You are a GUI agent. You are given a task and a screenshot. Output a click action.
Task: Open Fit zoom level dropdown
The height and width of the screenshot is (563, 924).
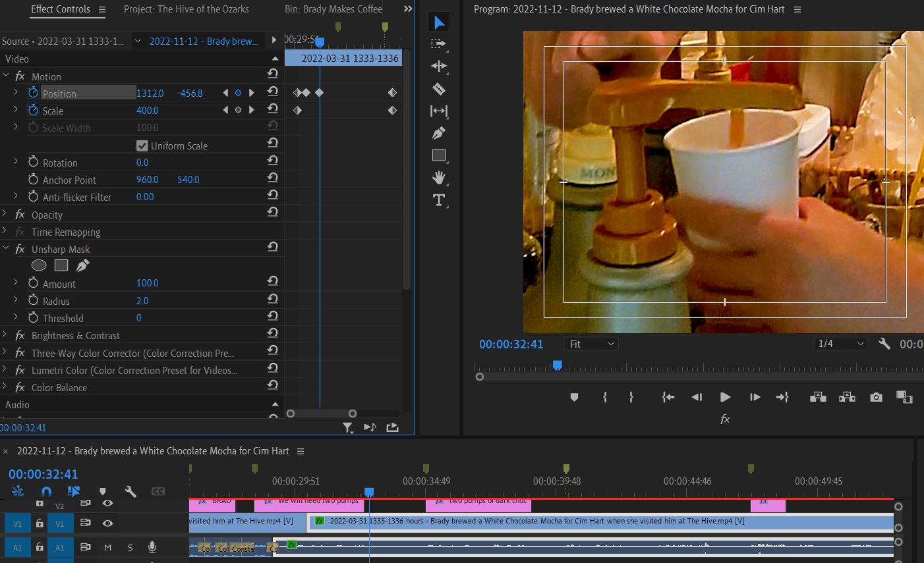[x=591, y=344]
